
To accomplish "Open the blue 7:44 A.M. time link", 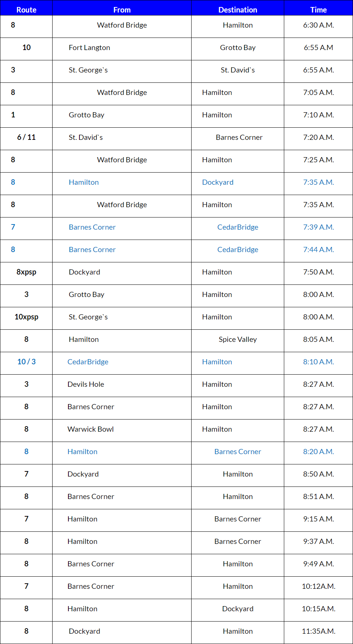I will coord(318,250).
